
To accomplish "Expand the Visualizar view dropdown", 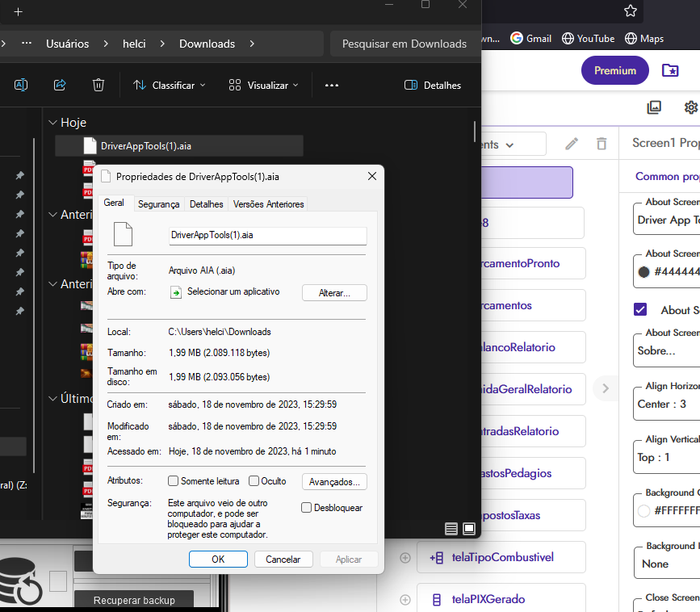I will [264, 85].
